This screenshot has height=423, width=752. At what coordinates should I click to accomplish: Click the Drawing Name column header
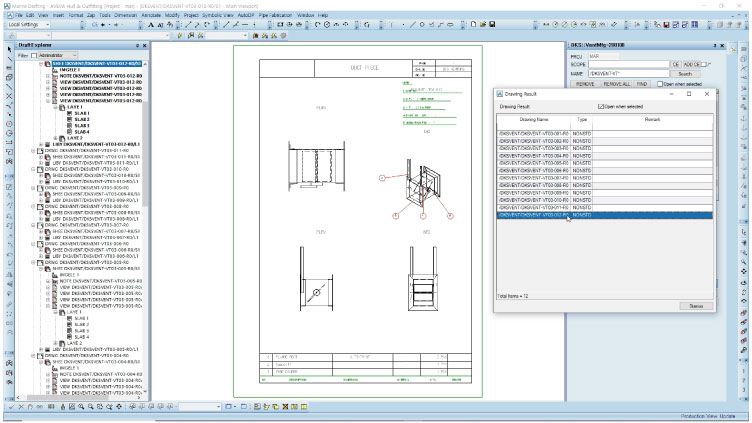point(534,119)
